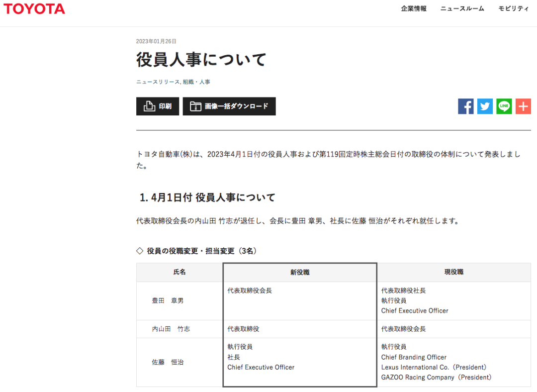Share the article on Twitter
Image resolution: width=537 pixels, height=392 pixels.
485,106
